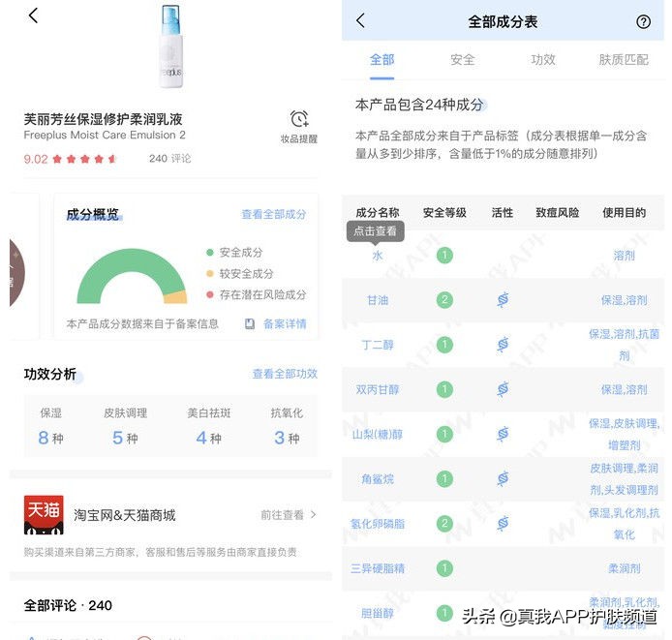Tap safety level 2 badge for 甘油
The width and height of the screenshot is (672, 640).
[444, 299]
